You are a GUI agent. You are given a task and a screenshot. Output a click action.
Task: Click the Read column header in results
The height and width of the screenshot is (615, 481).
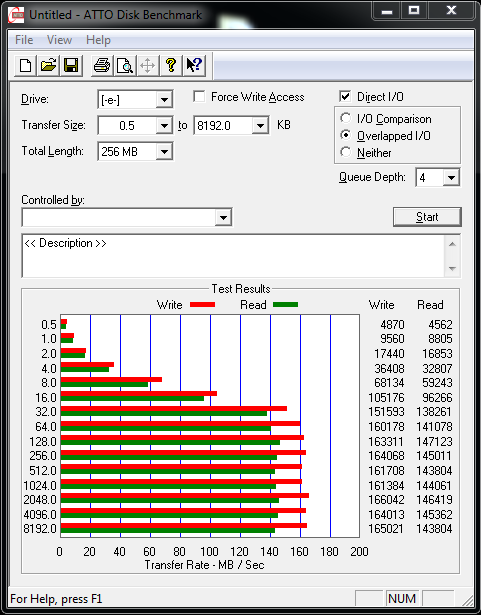coord(430,305)
